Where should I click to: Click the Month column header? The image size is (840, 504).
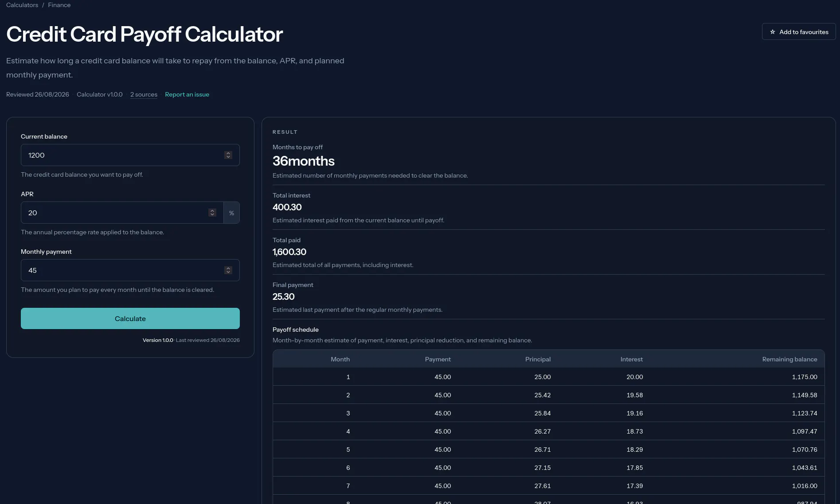coord(340,359)
